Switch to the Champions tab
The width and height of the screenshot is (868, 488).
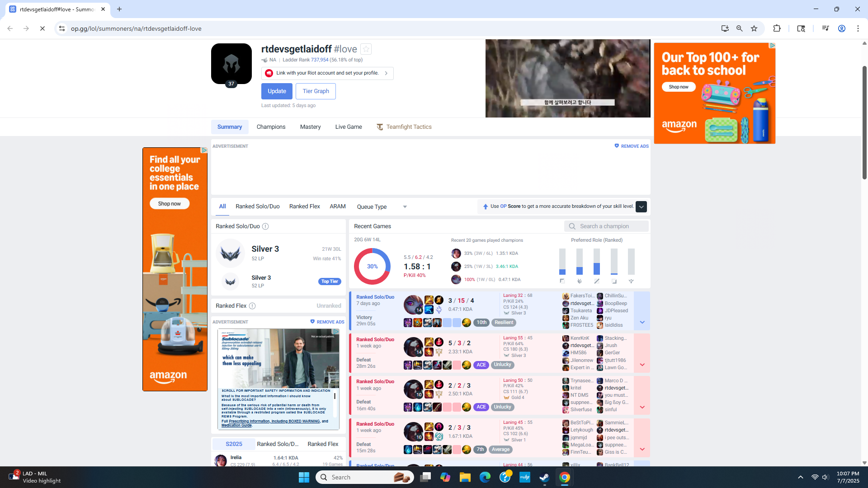tap(271, 127)
